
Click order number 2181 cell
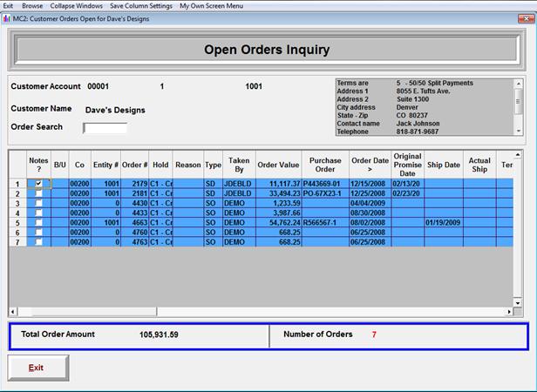point(134,193)
